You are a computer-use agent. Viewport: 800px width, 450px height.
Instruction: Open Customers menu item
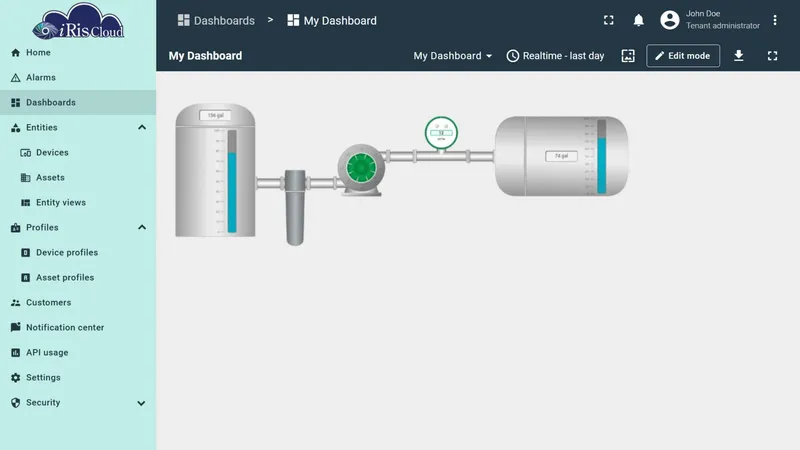pos(78,303)
